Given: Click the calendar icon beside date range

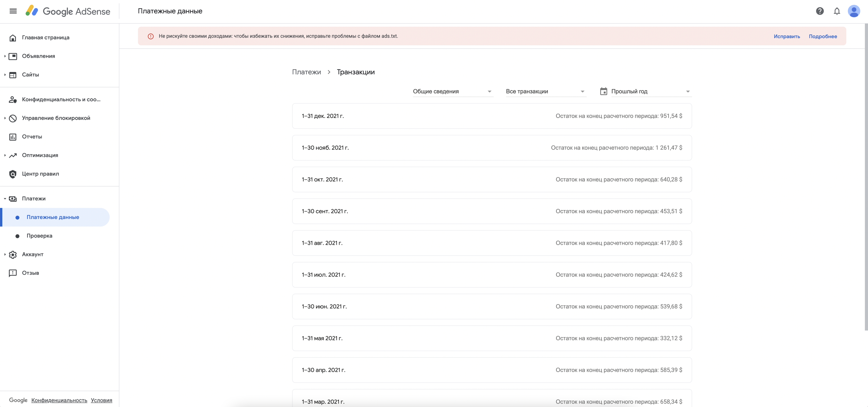Looking at the screenshot, I should [604, 91].
